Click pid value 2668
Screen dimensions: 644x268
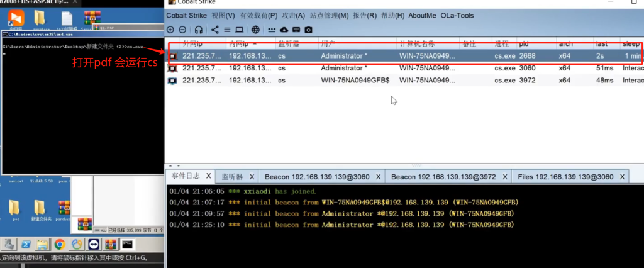pos(527,56)
